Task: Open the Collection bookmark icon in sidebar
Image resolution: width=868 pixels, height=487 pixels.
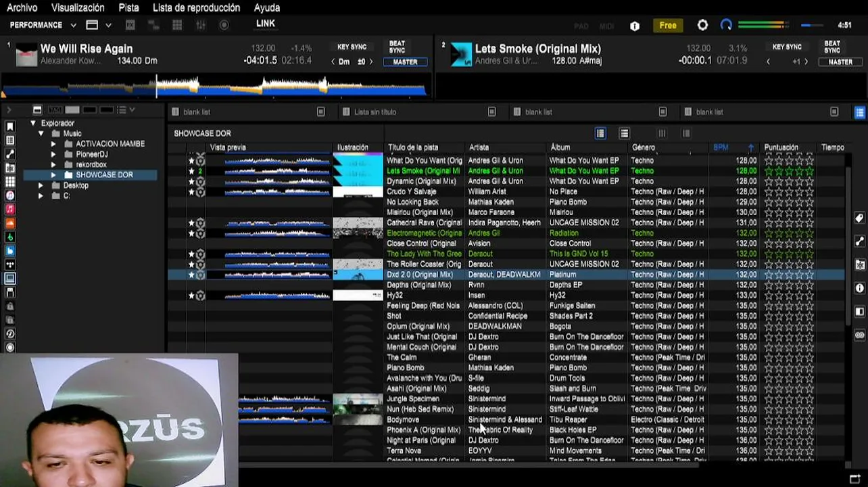Action: [10, 126]
